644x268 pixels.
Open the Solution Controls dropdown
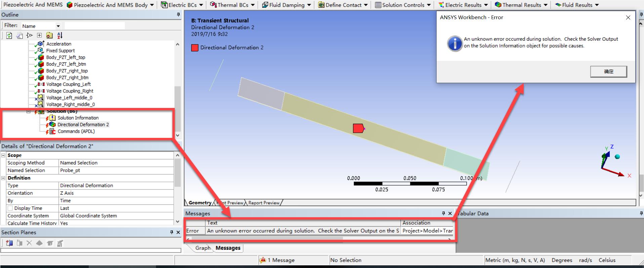coord(429,5)
